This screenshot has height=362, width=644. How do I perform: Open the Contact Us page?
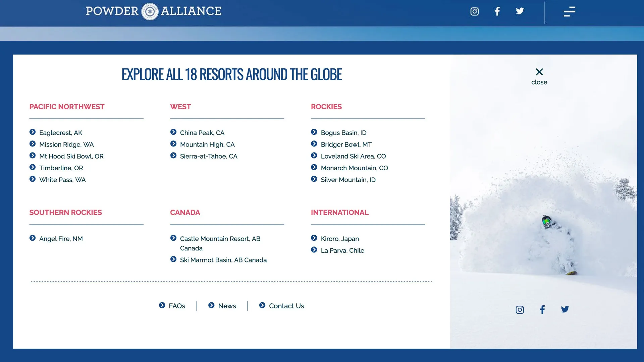[x=286, y=306]
